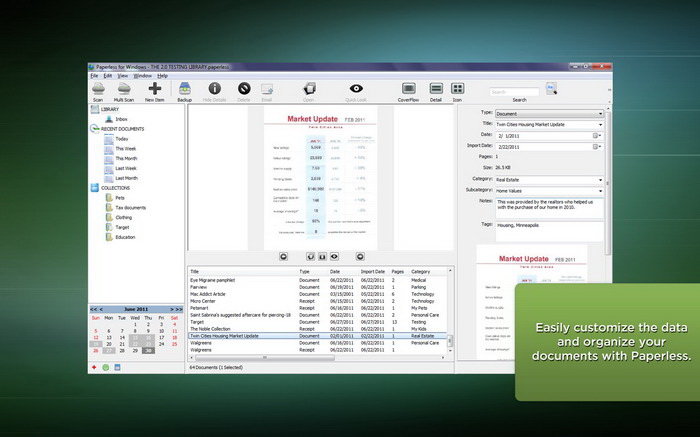Open the Date picker dropdown

pos(597,136)
